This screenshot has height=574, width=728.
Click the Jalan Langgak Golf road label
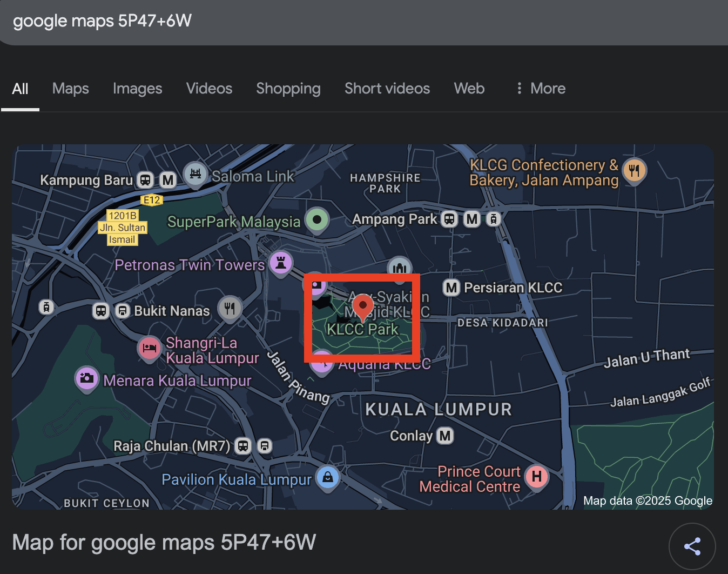coord(660,393)
